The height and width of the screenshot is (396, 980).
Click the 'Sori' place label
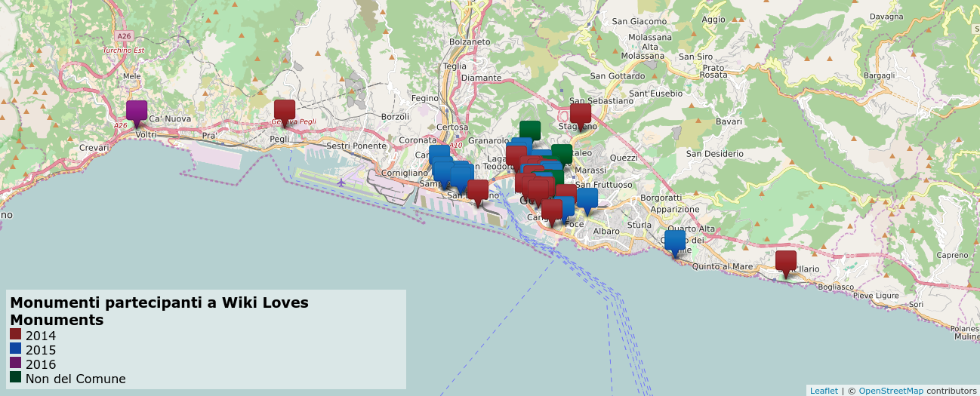[916, 304]
